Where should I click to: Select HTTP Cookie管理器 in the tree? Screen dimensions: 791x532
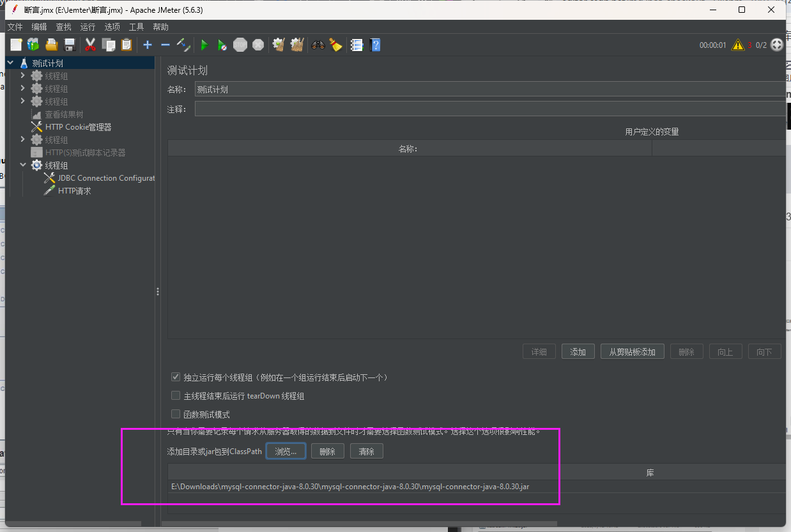(x=78, y=126)
